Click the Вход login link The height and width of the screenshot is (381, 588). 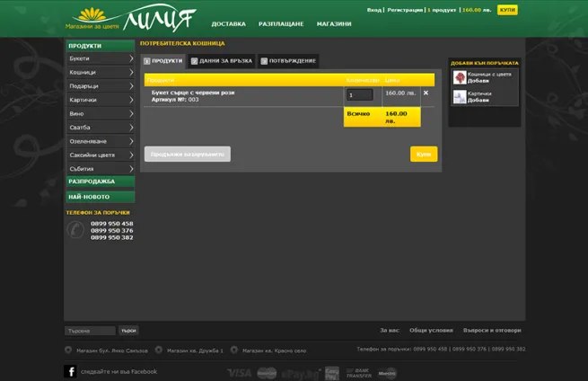pyautogui.click(x=373, y=10)
